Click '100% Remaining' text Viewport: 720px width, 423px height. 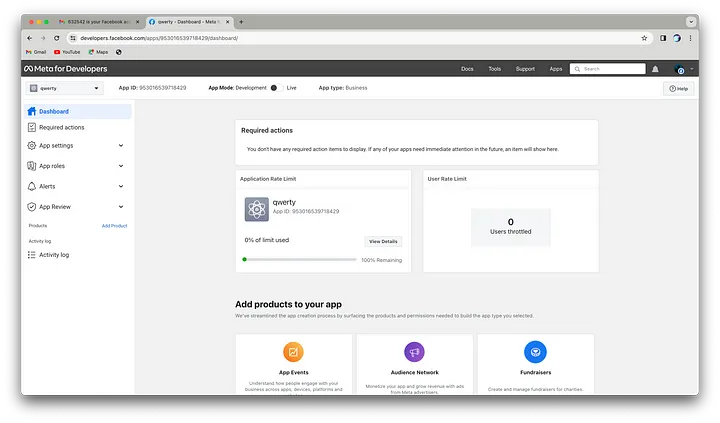tap(381, 260)
